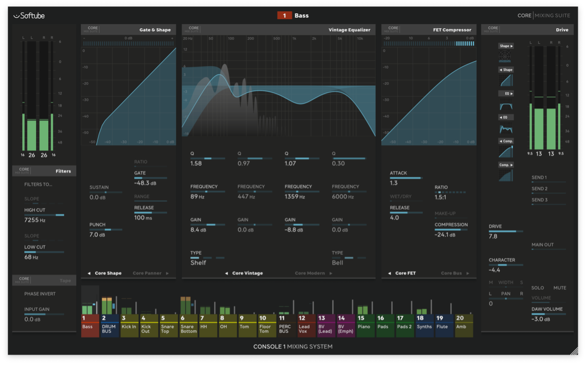
Task: Switch to the Core Modern equalizer
Action: point(313,273)
